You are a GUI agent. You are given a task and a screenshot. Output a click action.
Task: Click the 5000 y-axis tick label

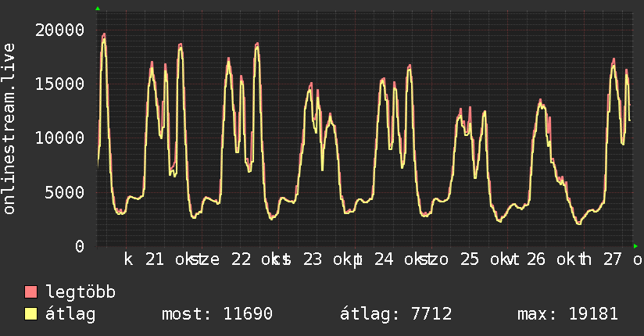tap(65, 192)
